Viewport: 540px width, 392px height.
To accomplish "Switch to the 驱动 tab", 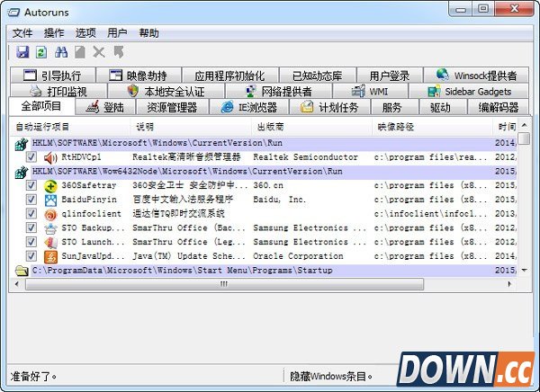I will click(443, 107).
